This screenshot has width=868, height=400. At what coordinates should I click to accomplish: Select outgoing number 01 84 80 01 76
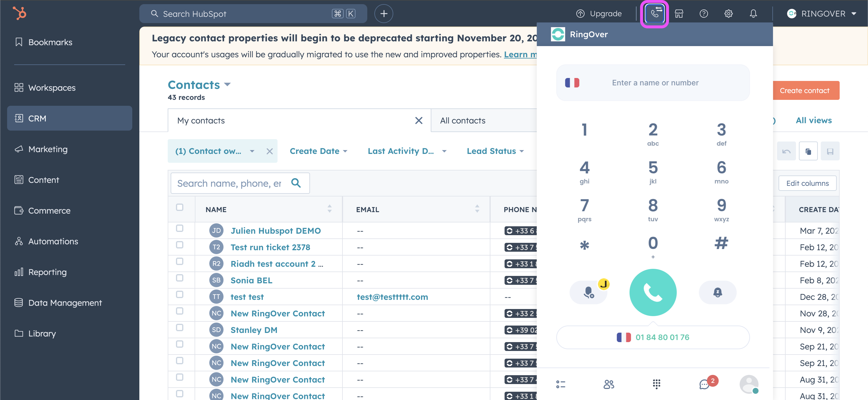tap(653, 337)
